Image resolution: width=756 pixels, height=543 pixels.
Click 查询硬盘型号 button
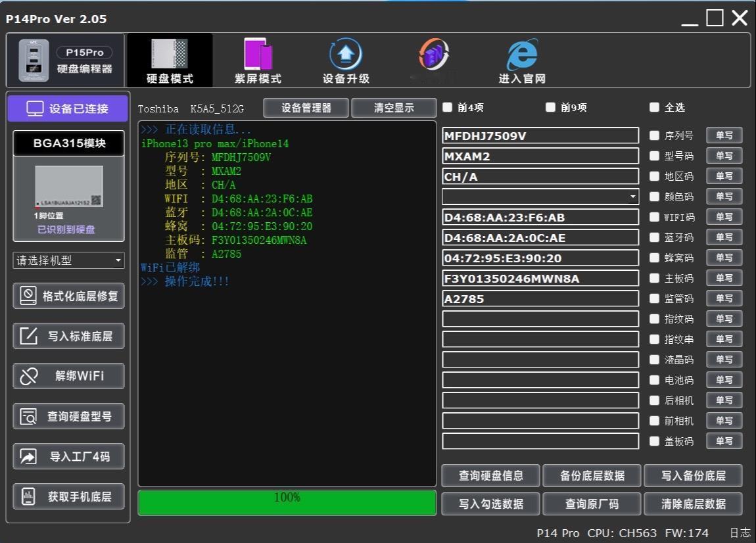click(68, 415)
